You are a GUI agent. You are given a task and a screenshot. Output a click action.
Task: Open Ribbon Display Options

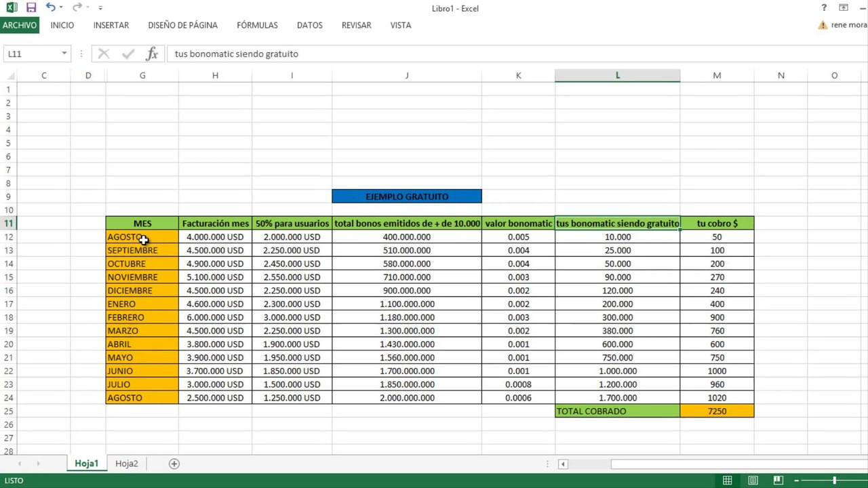844,8
